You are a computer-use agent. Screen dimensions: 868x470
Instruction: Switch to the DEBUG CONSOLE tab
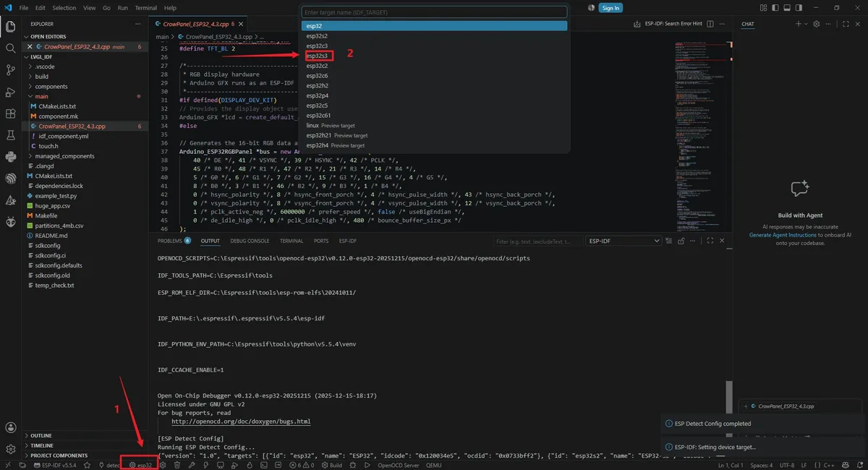(x=250, y=241)
